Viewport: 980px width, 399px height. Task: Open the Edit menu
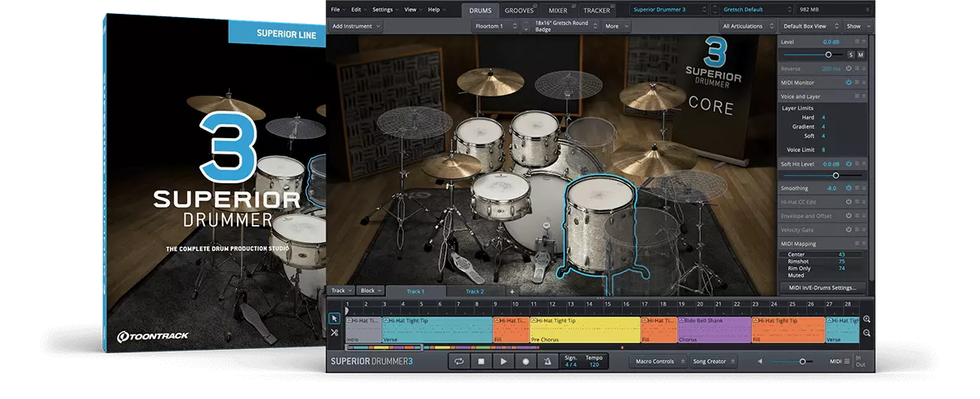click(358, 9)
